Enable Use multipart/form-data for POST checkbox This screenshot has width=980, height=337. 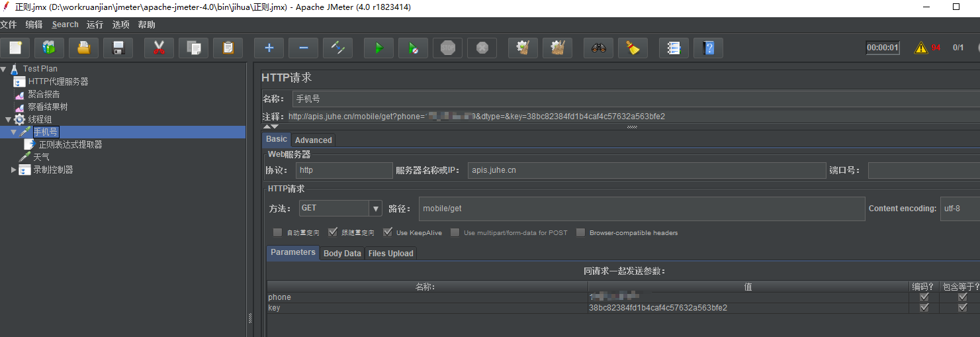[x=455, y=232]
